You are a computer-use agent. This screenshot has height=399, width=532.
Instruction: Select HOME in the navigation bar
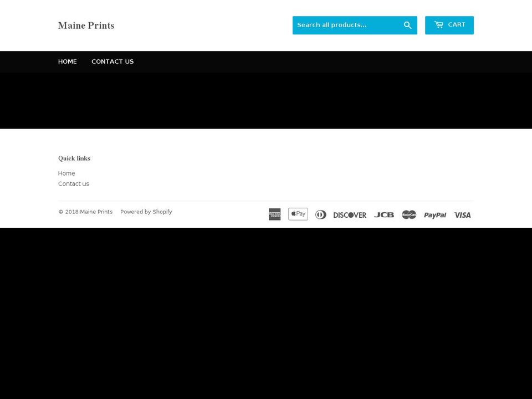tap(67, 62)
